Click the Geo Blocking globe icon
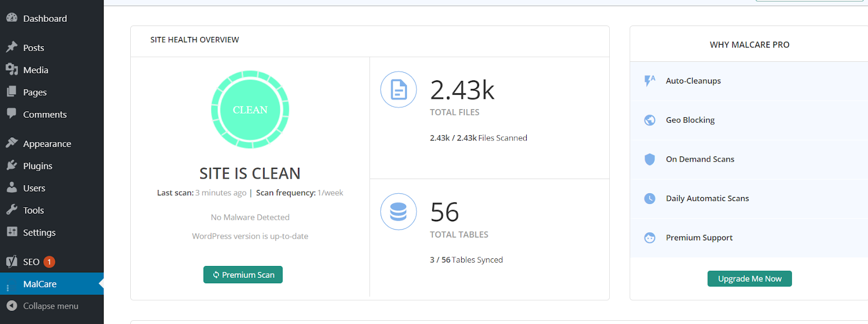The width and height of the screenshot is (868, 324). tap(649, 120)
